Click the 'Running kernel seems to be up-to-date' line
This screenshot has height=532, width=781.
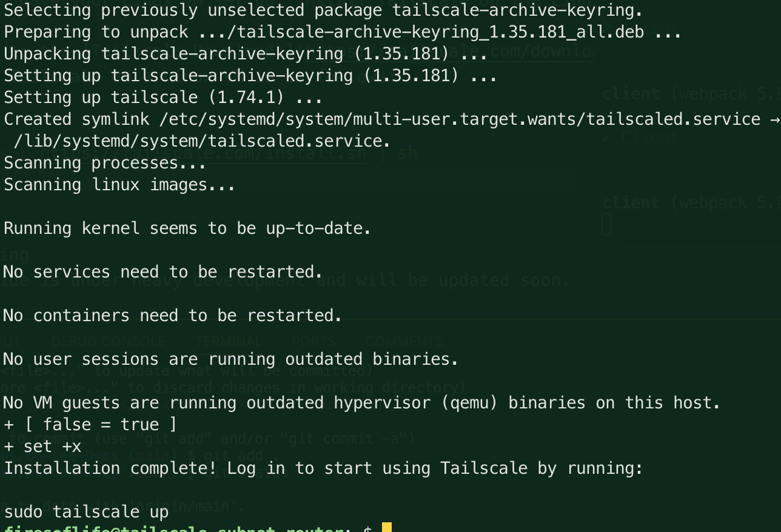tap(187, 228)
